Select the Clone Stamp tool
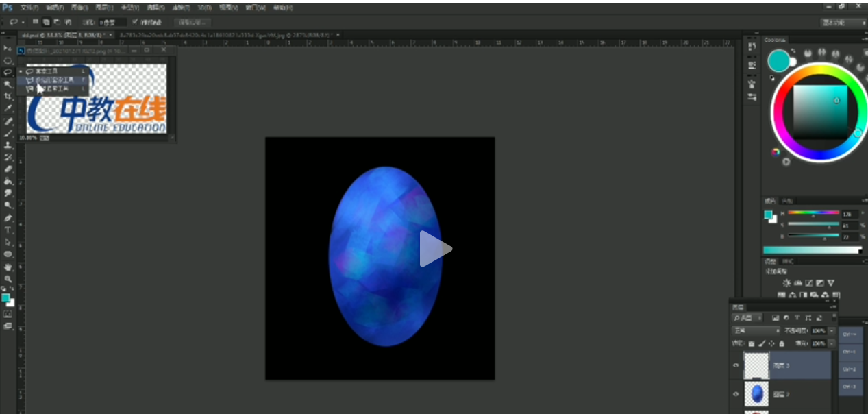 click(x=8, y=145)
